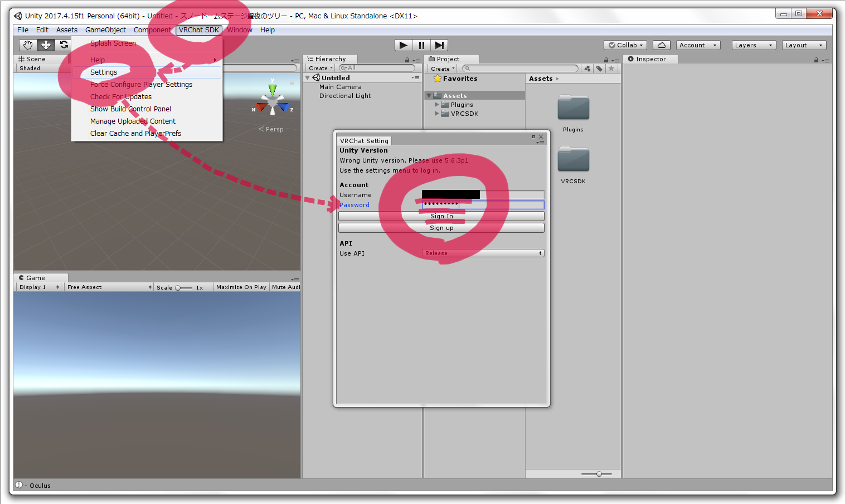Select the Hand tool in the toolbar
This screenshot has width=845, height=504.
[28, 45]
